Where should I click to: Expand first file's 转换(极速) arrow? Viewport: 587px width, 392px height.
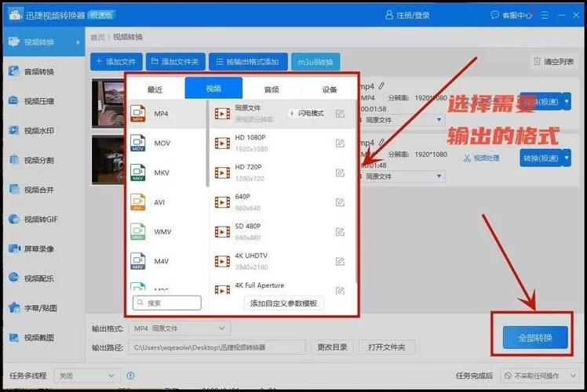click(x=567, y=101)
